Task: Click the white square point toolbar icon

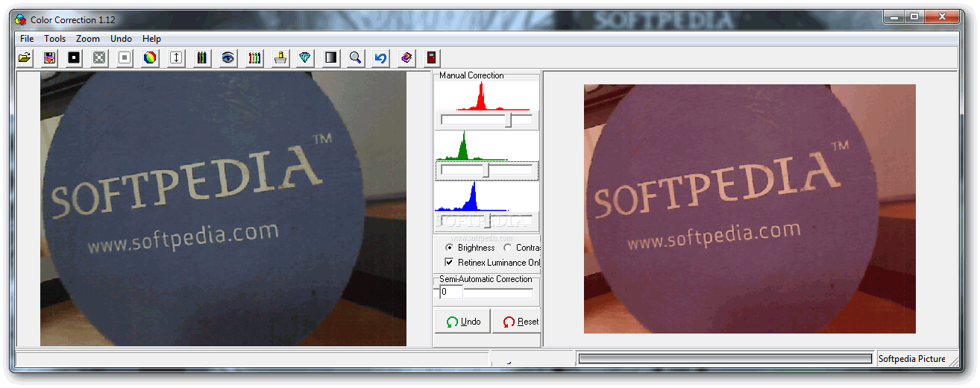Action: [125, 57]
